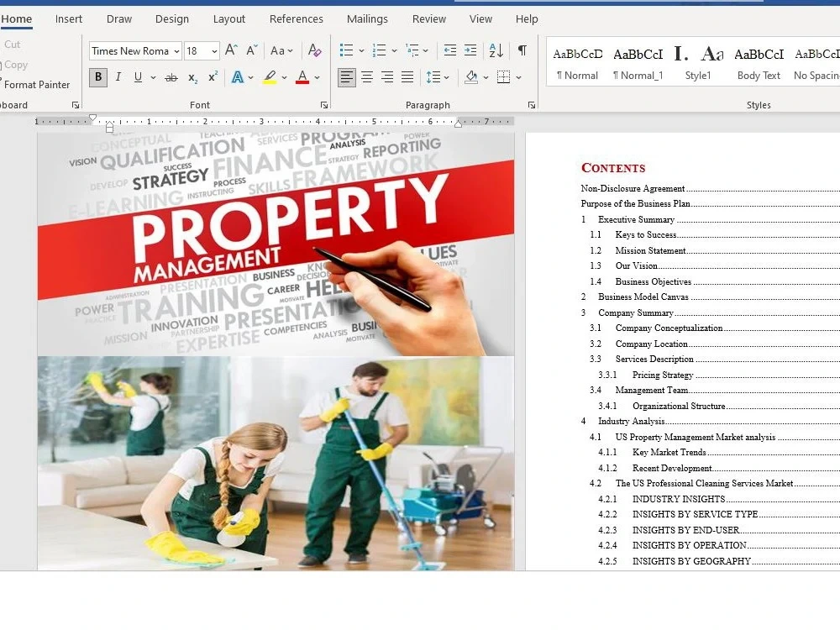Expand the line spacing options
Viewport: 840px width, 630px height.
tap(446, 77)
